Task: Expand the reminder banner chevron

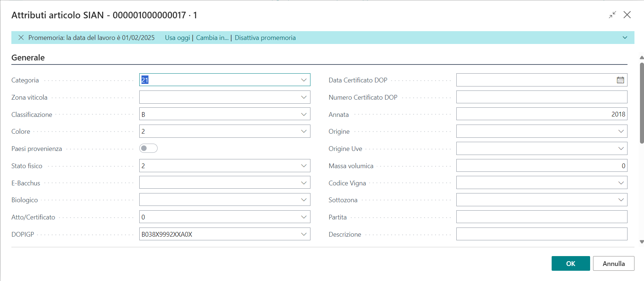Action: pos(625,38)
